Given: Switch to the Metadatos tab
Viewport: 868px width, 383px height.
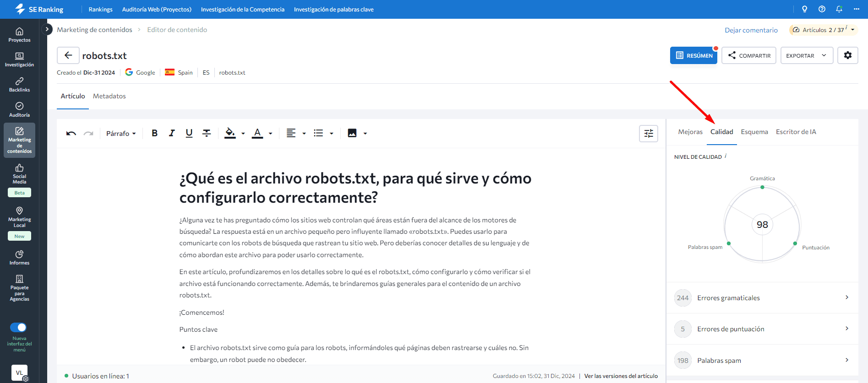Looking at the screenshot, I should pyautogui.click(x=109, y=96).
